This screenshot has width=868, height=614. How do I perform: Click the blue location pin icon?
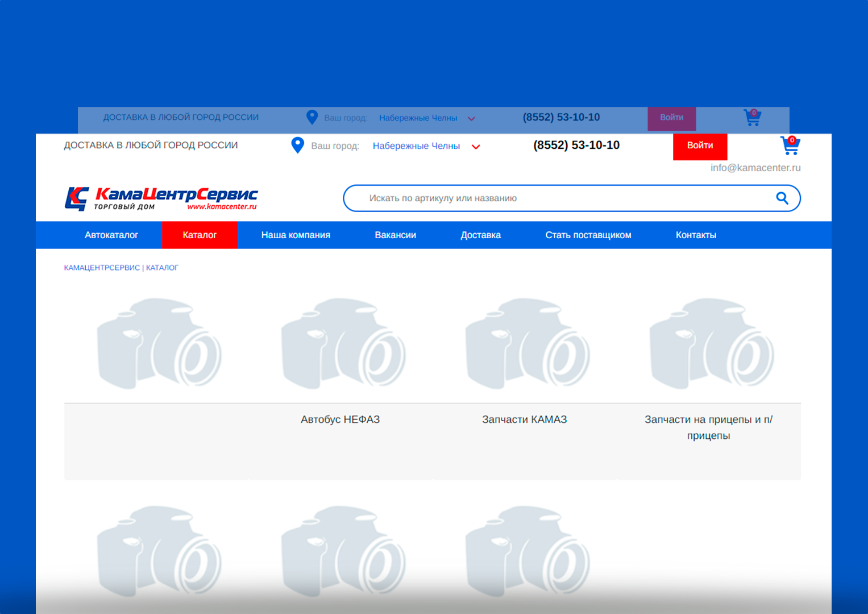(297, 146)
